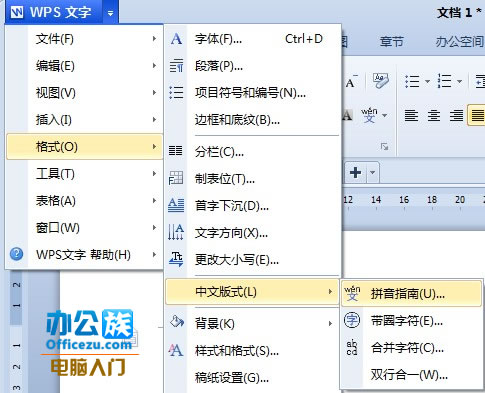
Task: Open the 编辑(E) menu
Action: [x=84, y=66]
